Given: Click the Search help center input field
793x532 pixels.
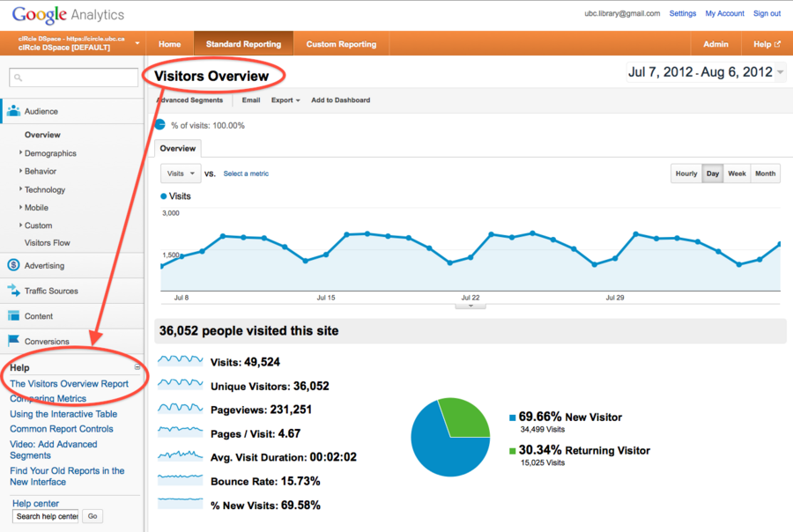Looking at the screenshot, I should [x=47, y=516].
